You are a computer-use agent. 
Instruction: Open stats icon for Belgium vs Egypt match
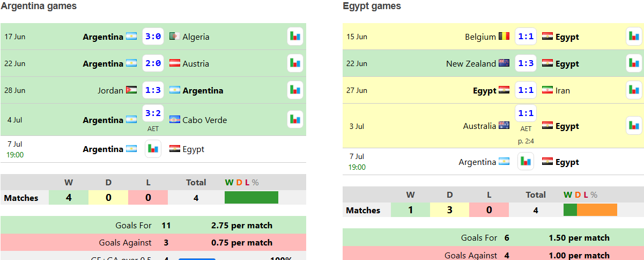[x=634, y=37]
